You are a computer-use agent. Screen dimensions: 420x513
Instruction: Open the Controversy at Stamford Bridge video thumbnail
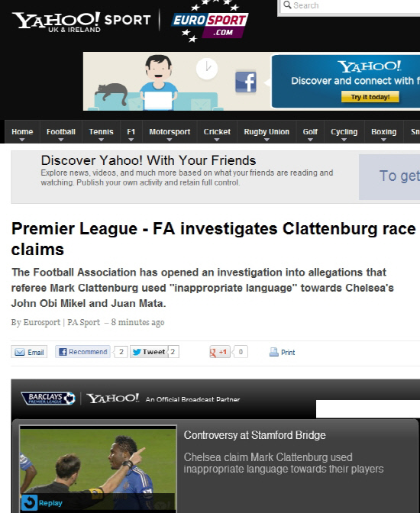(98, 469)
